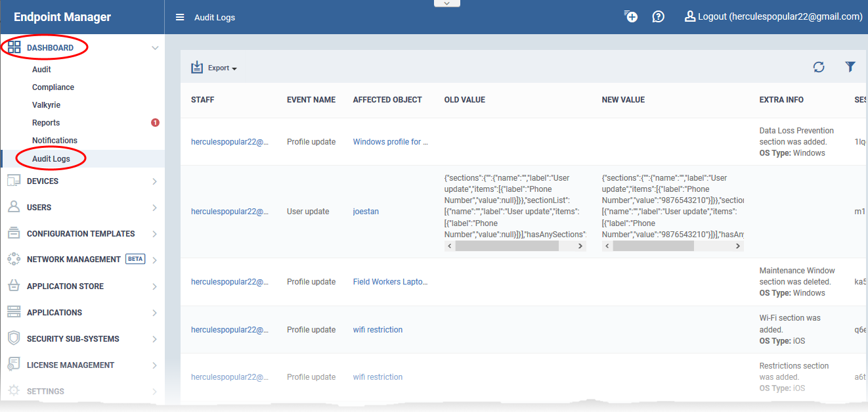Select Valkyrie in the sidebar
This screenshot has height=412, width=868.
(46, 105)
